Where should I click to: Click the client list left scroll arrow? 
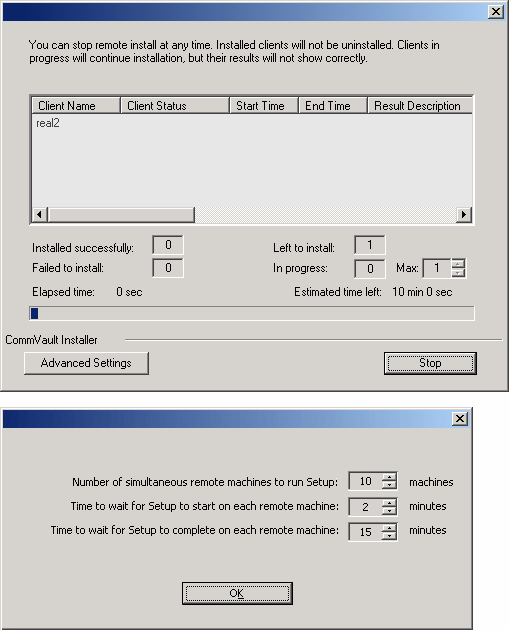pos(39,215)
